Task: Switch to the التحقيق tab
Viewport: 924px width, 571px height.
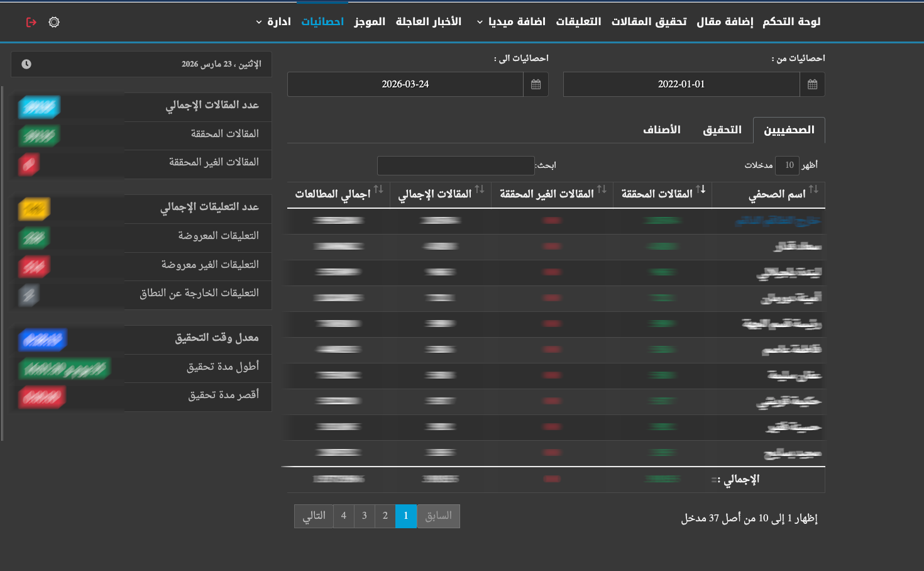Action: 722,130
